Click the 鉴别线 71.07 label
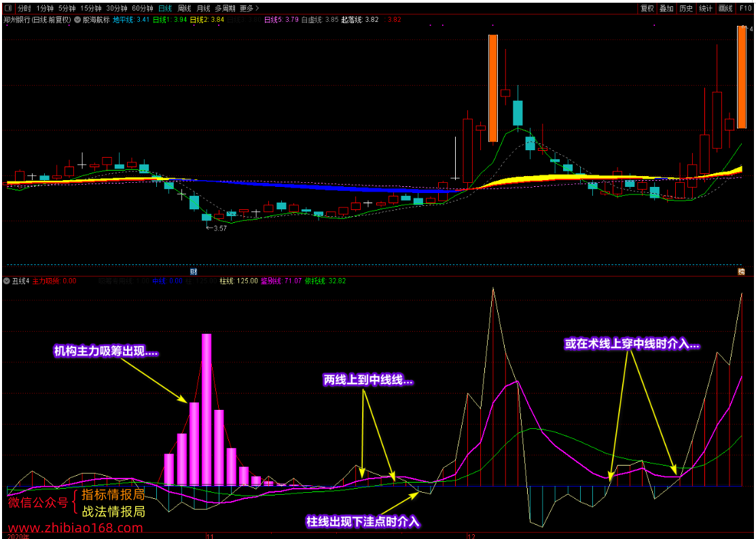The height and width of the screenshot is (539, 756). (282, 281)
